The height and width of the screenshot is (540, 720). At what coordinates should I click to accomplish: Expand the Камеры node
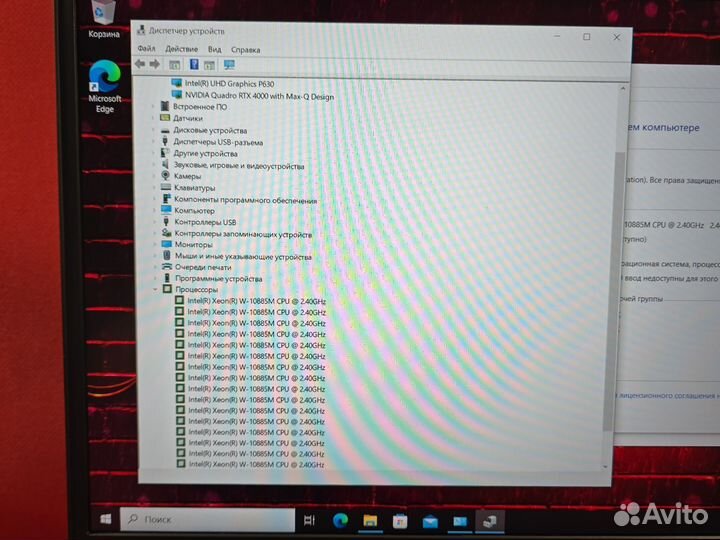tap(154, 176)
